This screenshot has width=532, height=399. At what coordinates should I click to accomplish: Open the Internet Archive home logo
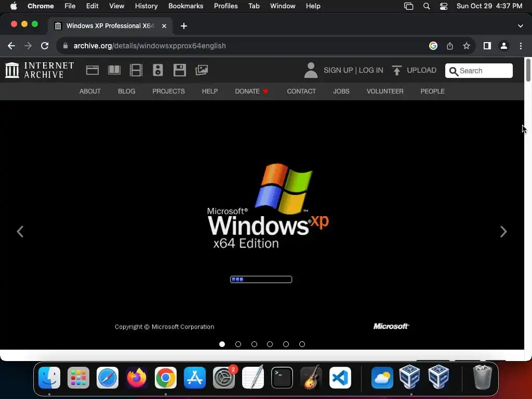coord(39,70)
